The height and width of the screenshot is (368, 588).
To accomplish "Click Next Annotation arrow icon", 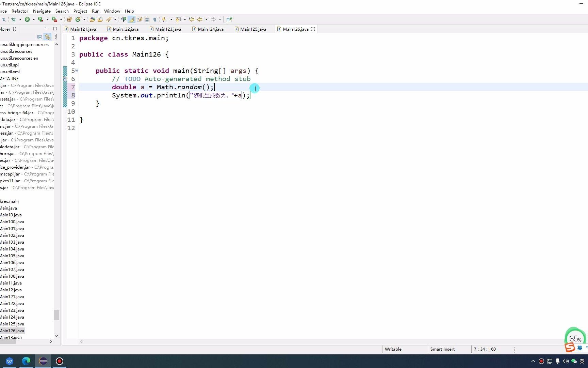I will (165, 19).
